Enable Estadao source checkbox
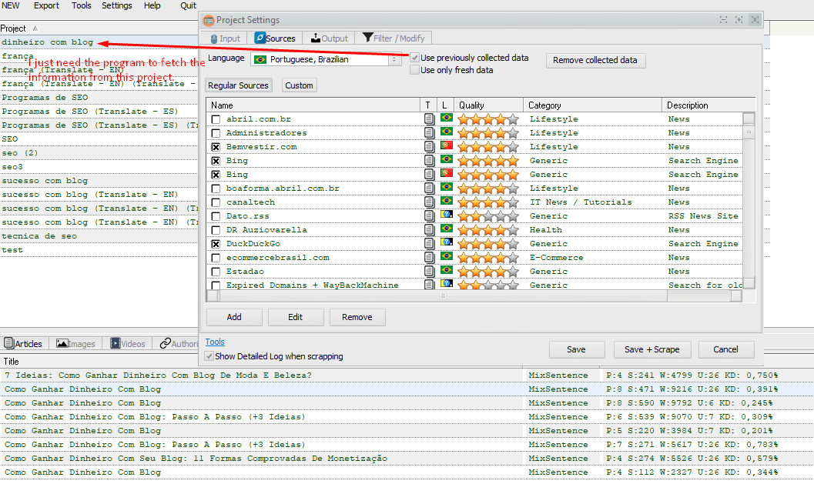The width and height of the screenshot is (814, 504). pyautogui.click(x=216, y=272)
